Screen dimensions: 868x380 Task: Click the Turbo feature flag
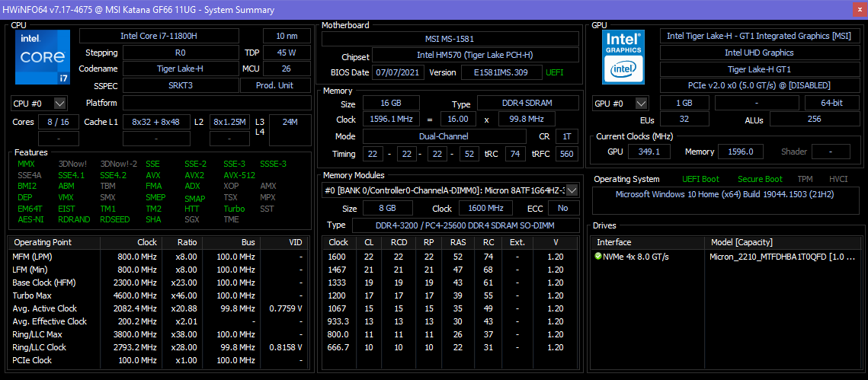pos(234,209)
